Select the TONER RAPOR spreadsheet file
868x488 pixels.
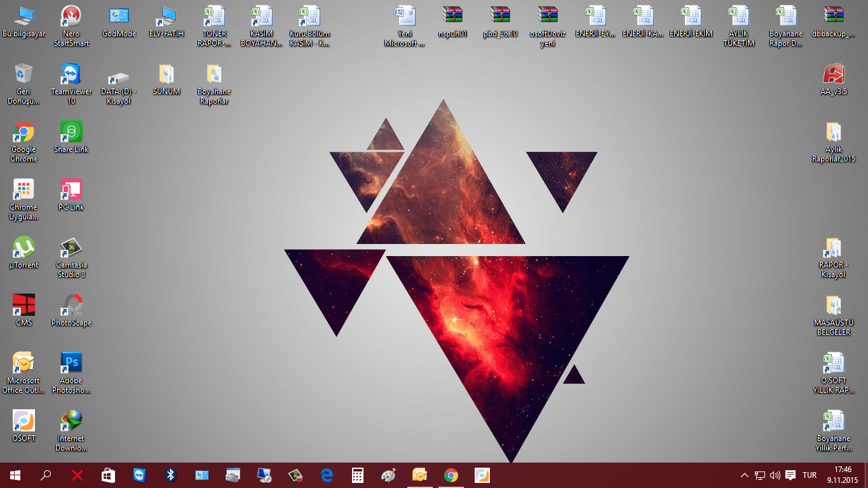point(214,27)
